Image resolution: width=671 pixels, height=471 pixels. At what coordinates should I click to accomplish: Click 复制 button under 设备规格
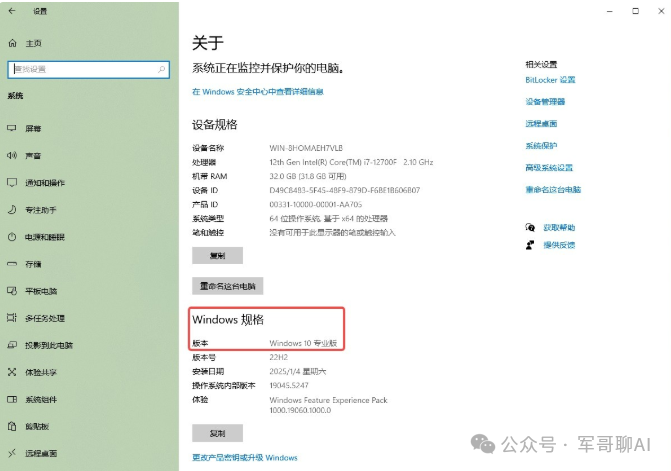[217, 255]
